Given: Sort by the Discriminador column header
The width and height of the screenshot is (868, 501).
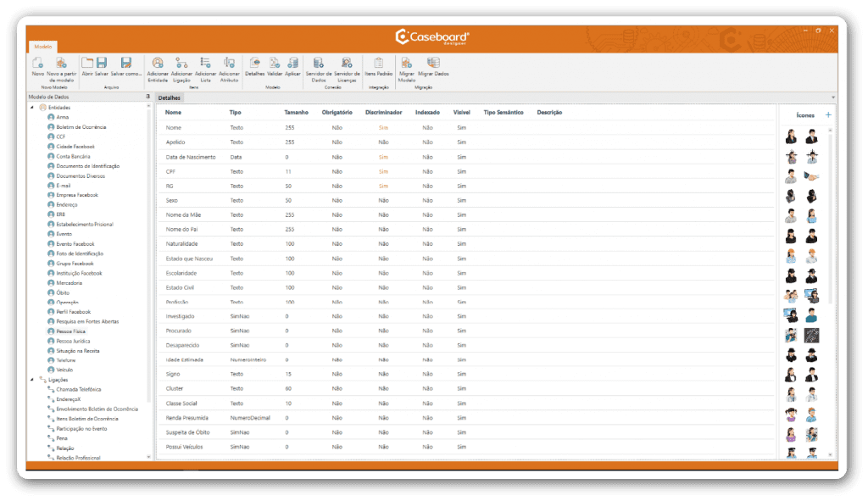Looking at the screenshot, I should (x=384, y=113).
